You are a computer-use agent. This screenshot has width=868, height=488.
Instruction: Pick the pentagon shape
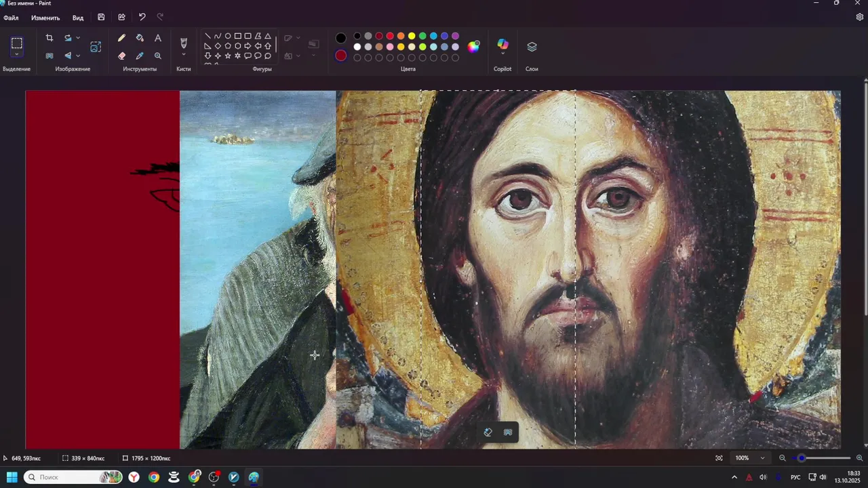(x=228, y=46)
